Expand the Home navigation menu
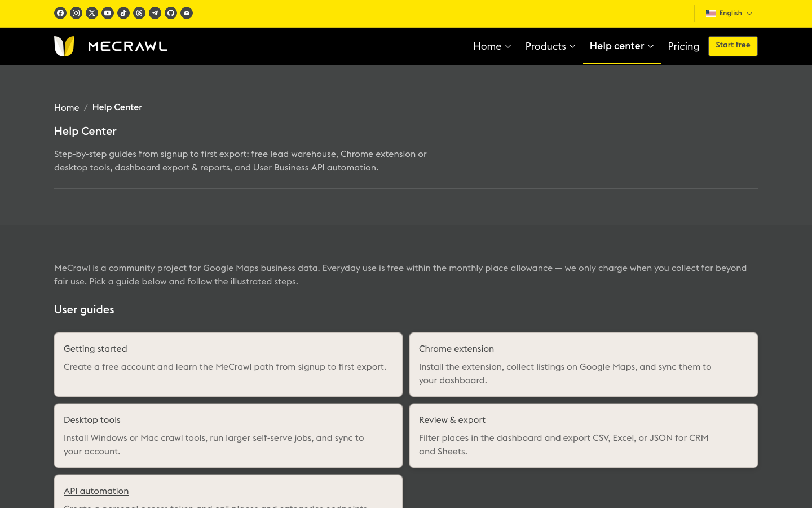This screenshot has width=812, height=508. pos(492,46)
